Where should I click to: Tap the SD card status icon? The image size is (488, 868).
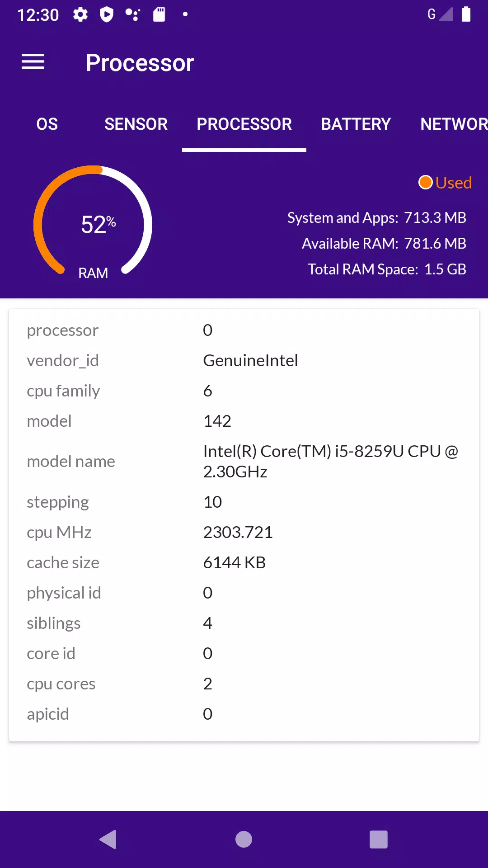(x=159, y=14)
